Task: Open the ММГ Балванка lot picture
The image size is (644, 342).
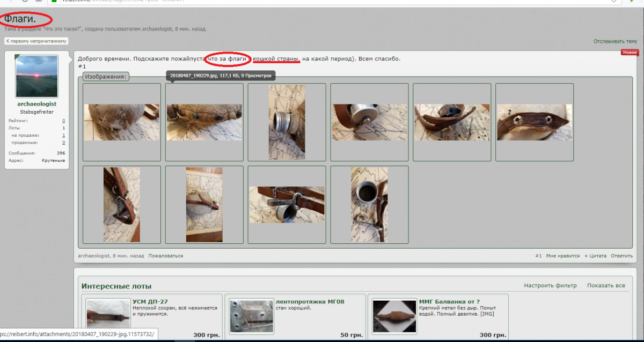Action: pyautogui.click(x=394, y=317)
